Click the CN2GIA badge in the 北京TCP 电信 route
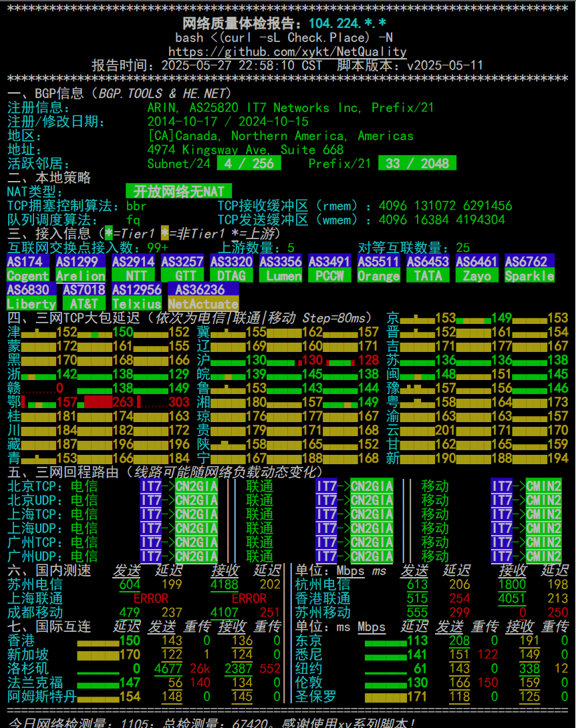 click(x=196, y=486)
